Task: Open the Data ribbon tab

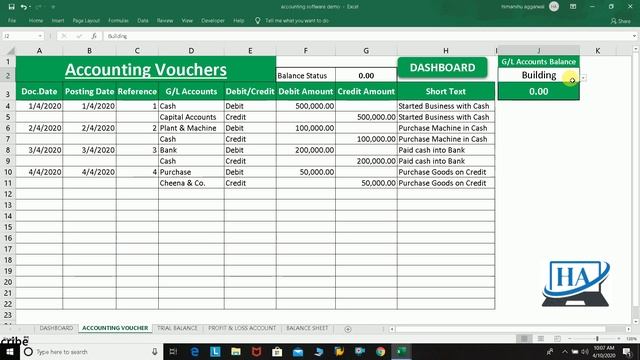Action: click(143, 20)
